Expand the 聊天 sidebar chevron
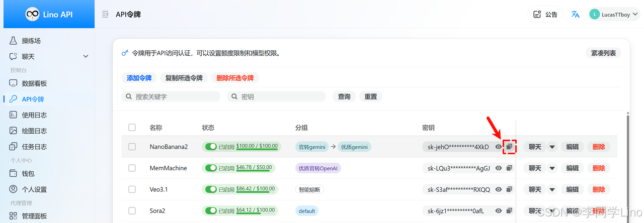 pyautogui.click(x=86, y=57)
